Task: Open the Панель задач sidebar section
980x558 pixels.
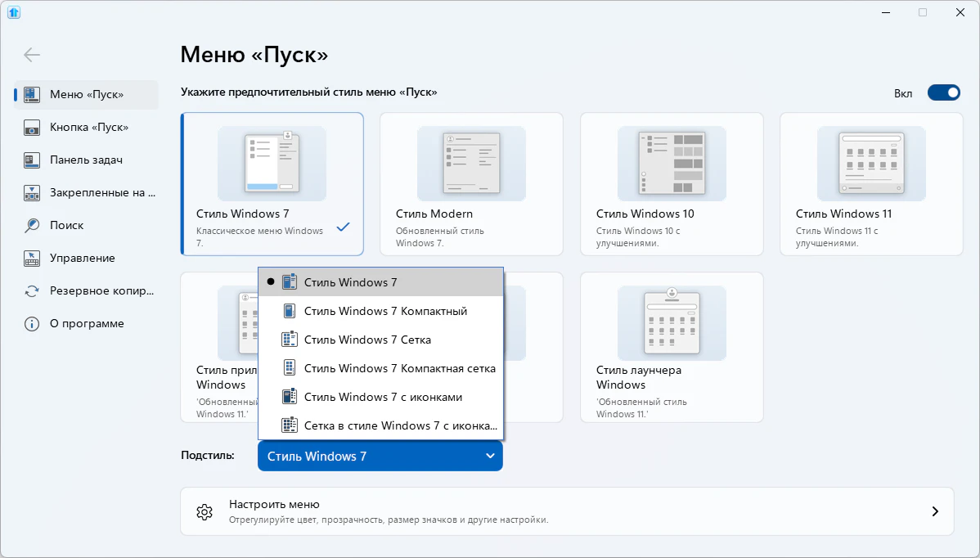Action: point(86,160)
